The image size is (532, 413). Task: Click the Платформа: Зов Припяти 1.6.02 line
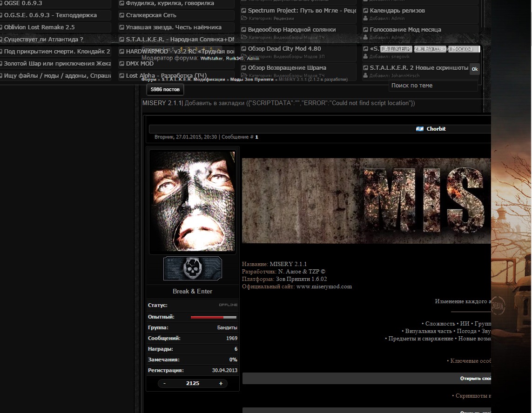click(x=284, y=279)
